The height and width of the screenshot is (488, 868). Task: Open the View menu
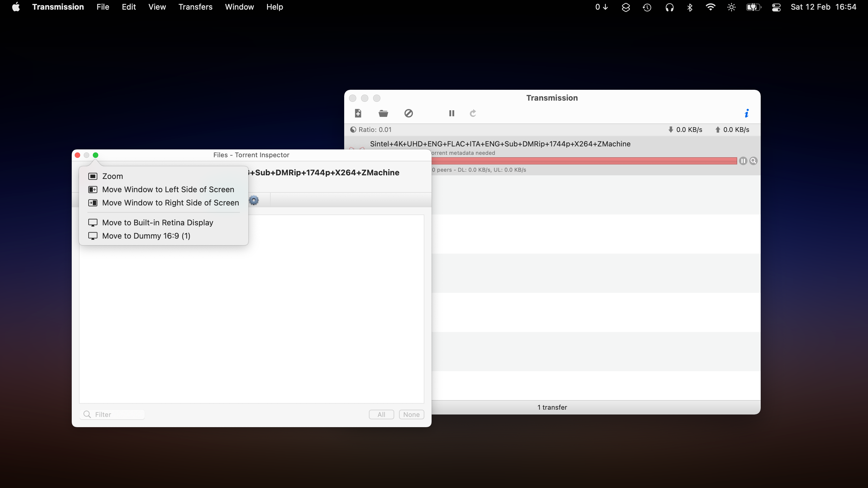[157, 7]
